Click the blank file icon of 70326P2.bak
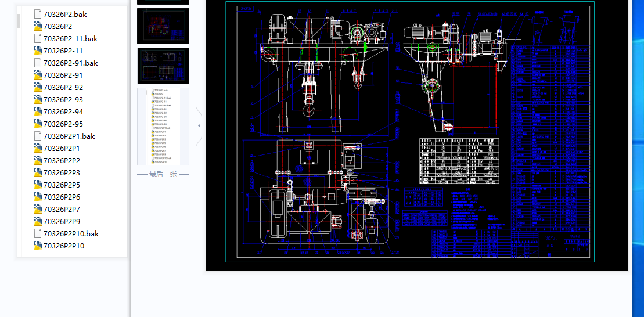The height and width of the screenshot is (317, 644). [38, 14]
